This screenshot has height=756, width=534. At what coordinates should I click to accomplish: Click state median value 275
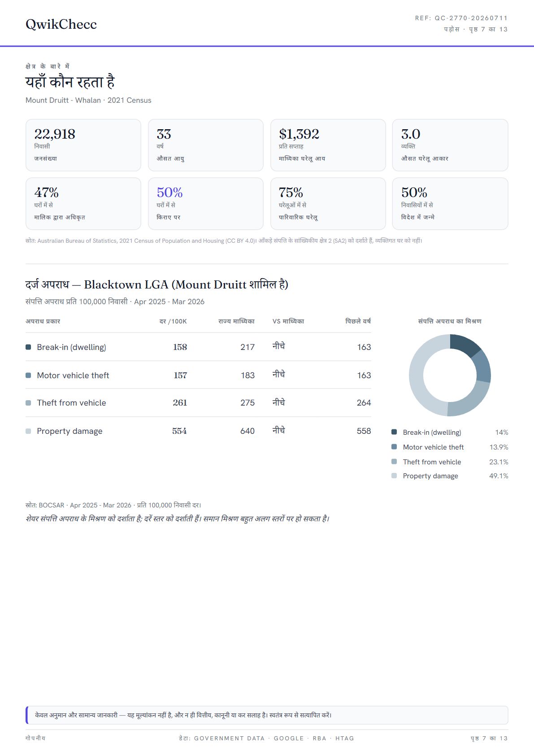[x=247, y=403]
